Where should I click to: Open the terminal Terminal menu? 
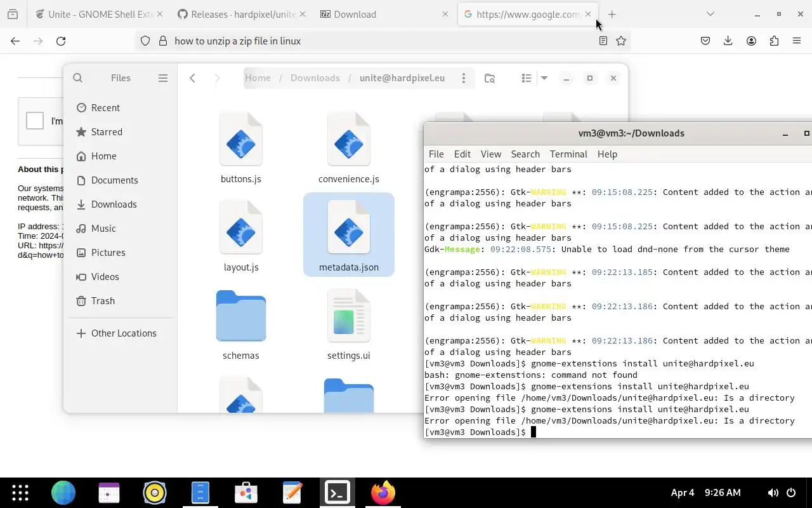click(568, 154)
